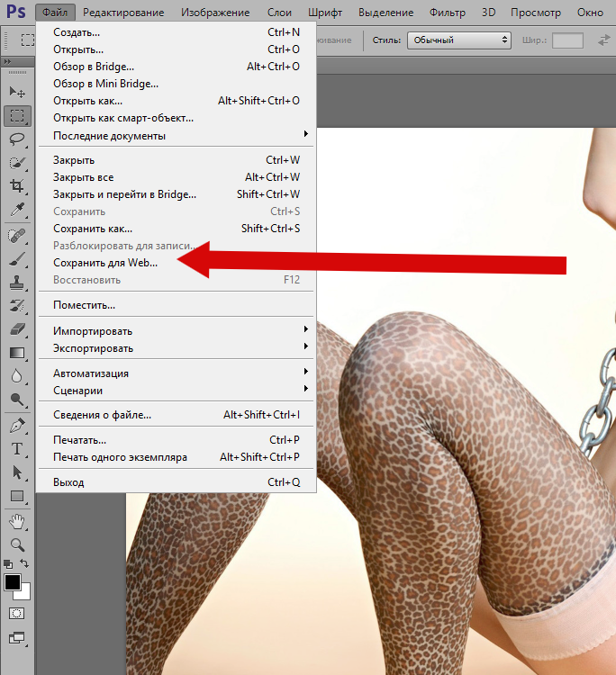616x675 pixels.
Task: Select the Dodge tool
Action: coord(17,400)
